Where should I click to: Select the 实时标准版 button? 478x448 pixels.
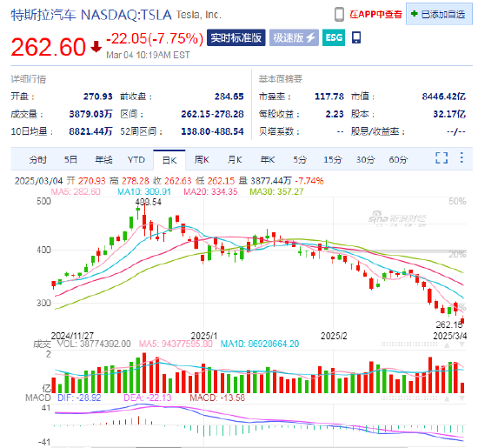pos(236,37)
